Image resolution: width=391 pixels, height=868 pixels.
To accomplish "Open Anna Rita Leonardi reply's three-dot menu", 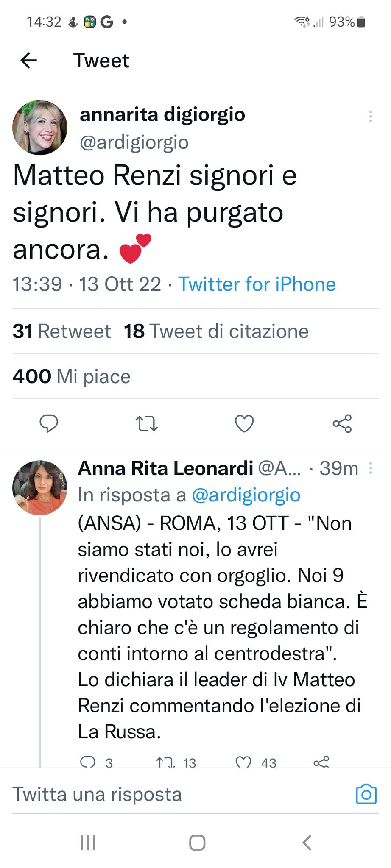I will tap(371, 468).
